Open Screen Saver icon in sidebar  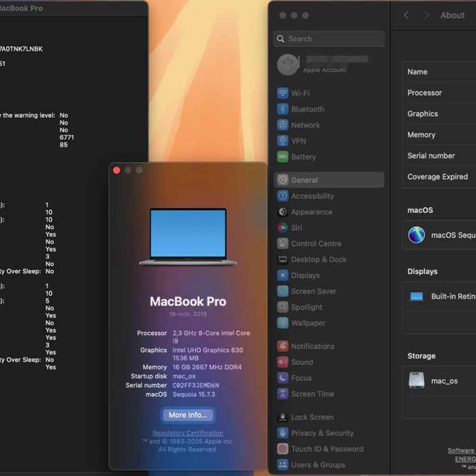point(282,291)
